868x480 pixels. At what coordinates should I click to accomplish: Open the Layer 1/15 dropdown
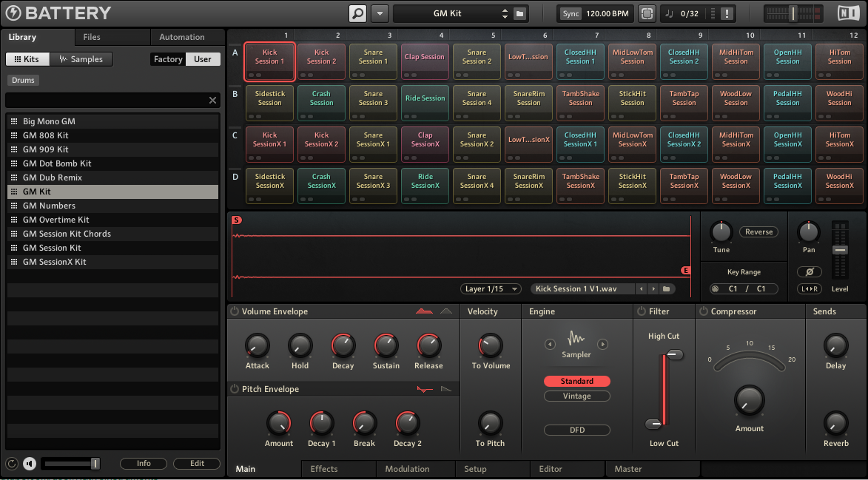pyautogui.click(x=490, y=289)
